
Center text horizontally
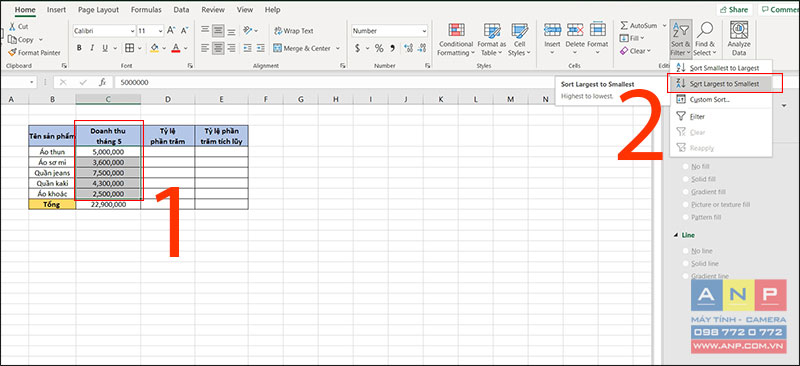click(x=218, y=48)
